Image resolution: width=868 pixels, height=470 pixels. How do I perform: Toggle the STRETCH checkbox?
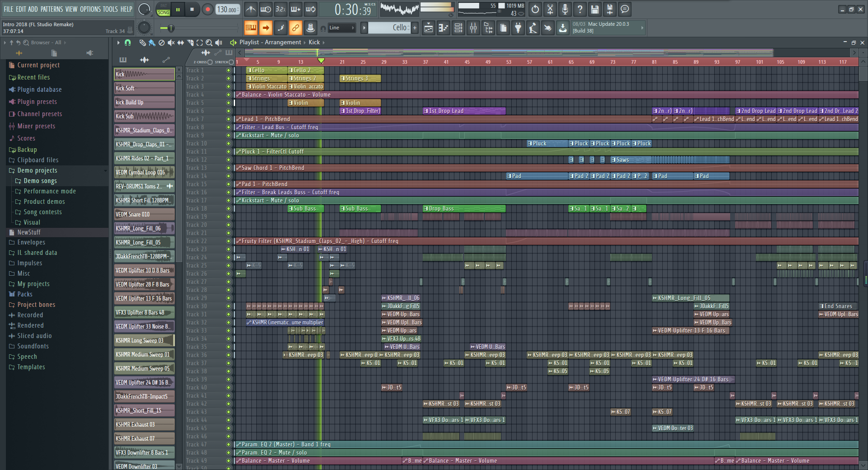point(231,62)
